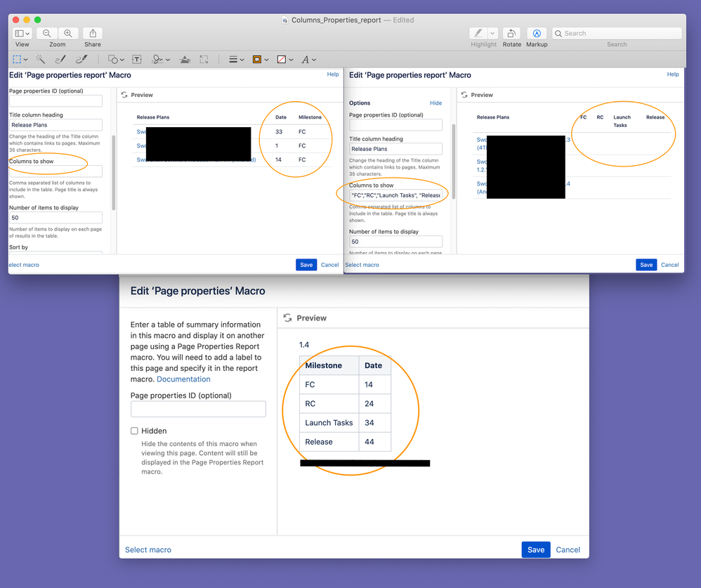Click the Search field in toolbar
Screen dimensions: 701x588
(x=617, y=33)
